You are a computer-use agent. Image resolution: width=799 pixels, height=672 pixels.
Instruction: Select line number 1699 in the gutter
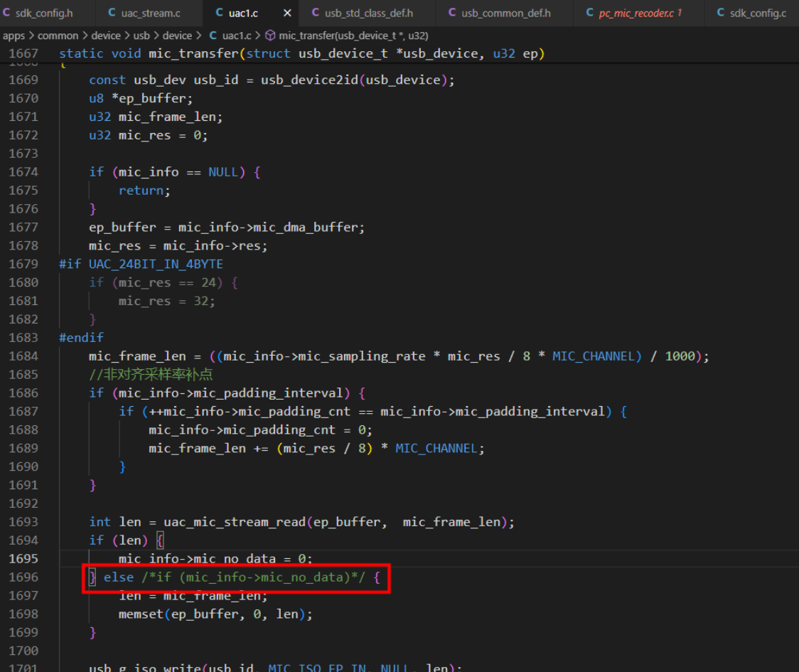point(23,632)
